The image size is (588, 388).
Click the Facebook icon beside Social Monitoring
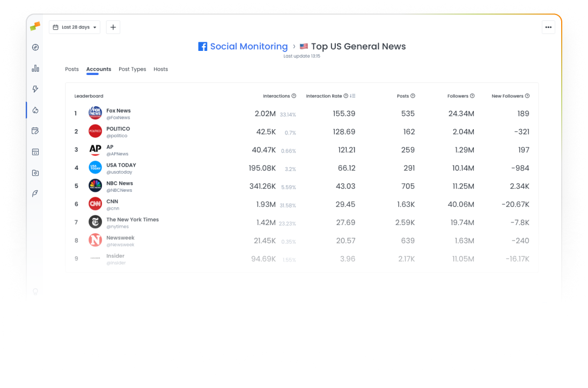coord(202,46)
